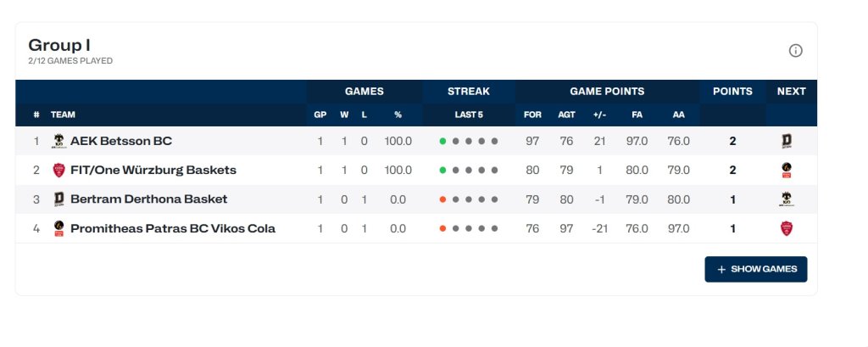Click Würzburg's green win streak dot
This screenshot has height=347, width=868.
pos(442,171)
